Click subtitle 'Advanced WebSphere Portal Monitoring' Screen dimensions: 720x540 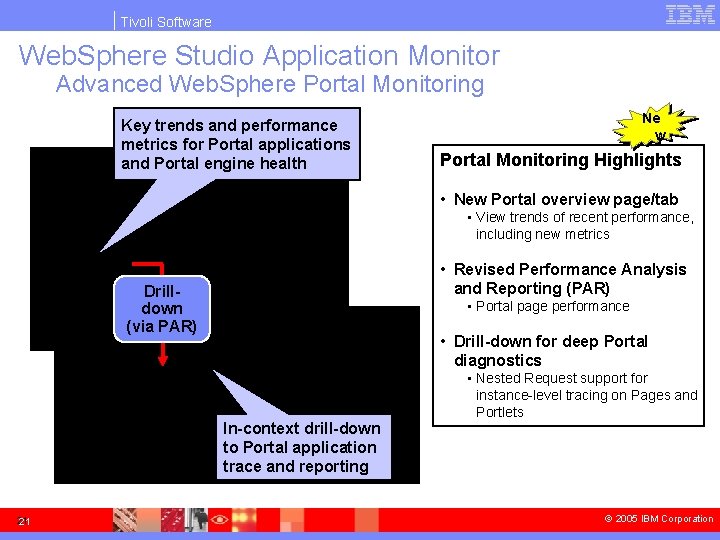pos(270,84)
